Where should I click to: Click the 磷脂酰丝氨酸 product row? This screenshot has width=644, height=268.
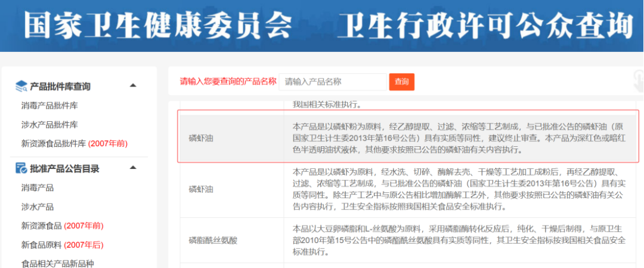[213, 241]
